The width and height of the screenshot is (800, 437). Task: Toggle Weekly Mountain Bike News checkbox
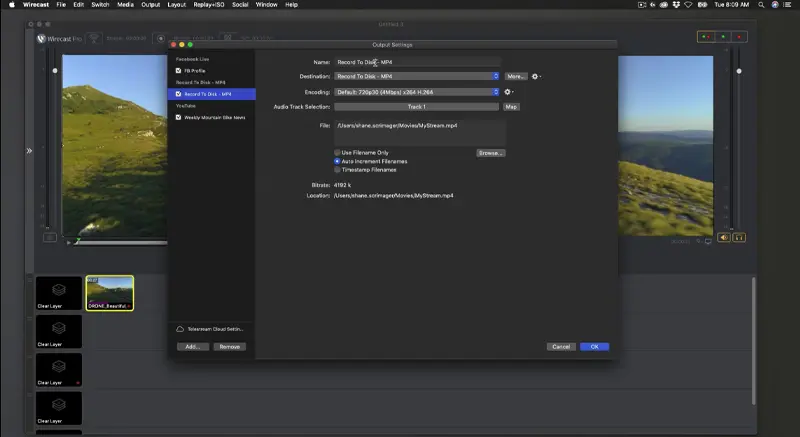pyautogui.click(x=178, y=117)
